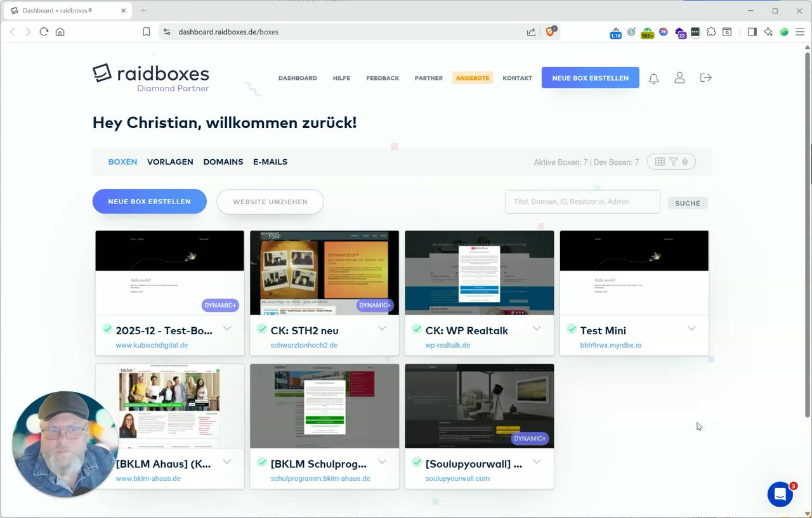Open the box filter funnel icon
The height and width of the screenshot is (518, 812).
click(674, 162)
